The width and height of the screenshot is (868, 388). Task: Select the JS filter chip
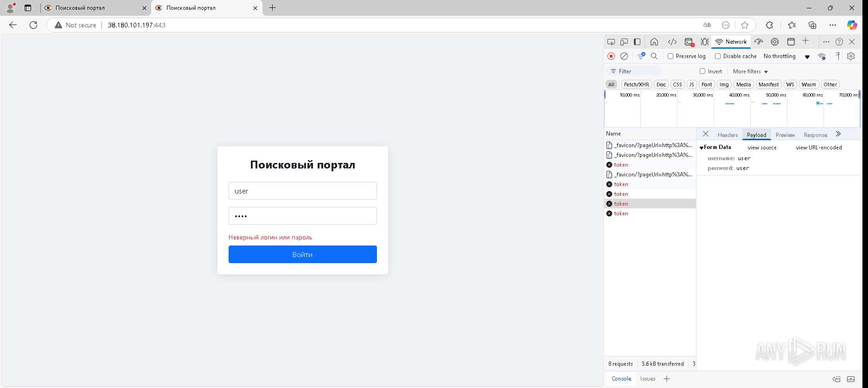(691, 84)
